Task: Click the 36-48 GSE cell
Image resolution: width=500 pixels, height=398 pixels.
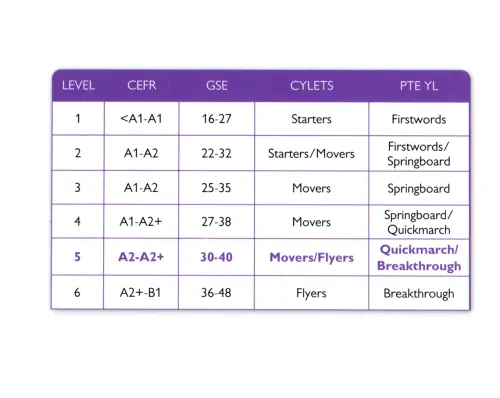Action: [216, 293]
